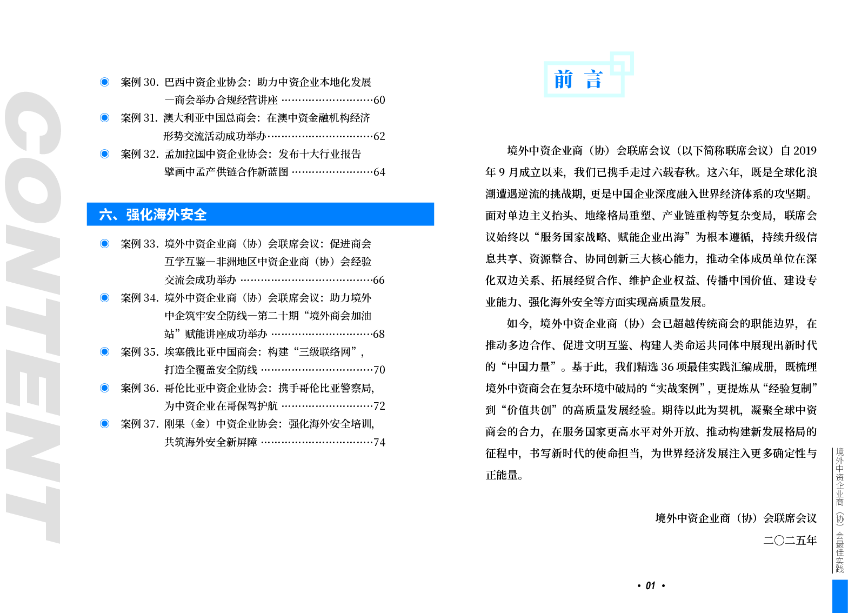Click line 打造全覆盖安全防线
868x613 pixels.
211,370
